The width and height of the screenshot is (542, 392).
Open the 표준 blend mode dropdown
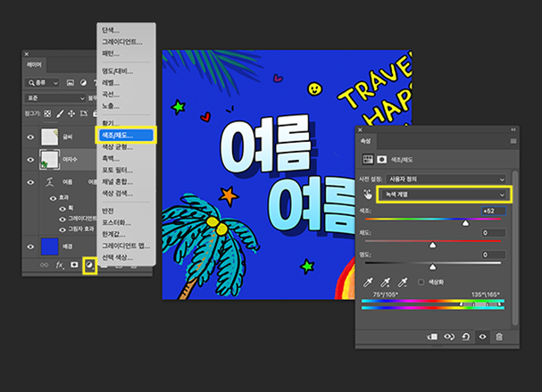tap(55, 98)
